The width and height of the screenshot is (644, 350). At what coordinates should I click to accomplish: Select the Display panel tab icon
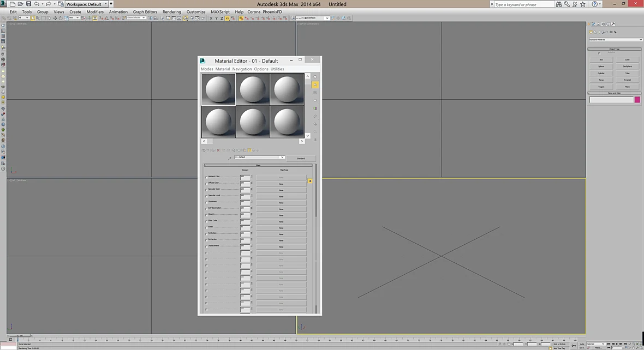(x=609, y=24)
